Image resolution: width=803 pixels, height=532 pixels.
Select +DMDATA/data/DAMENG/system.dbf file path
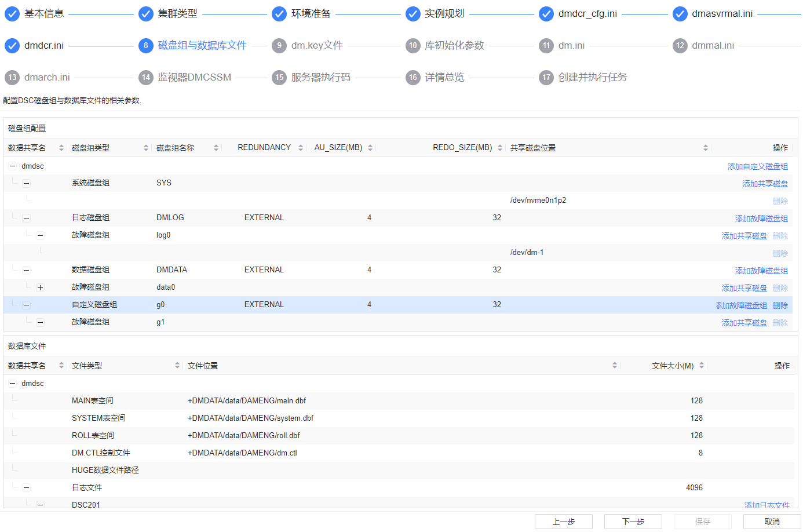click(250, 418)
